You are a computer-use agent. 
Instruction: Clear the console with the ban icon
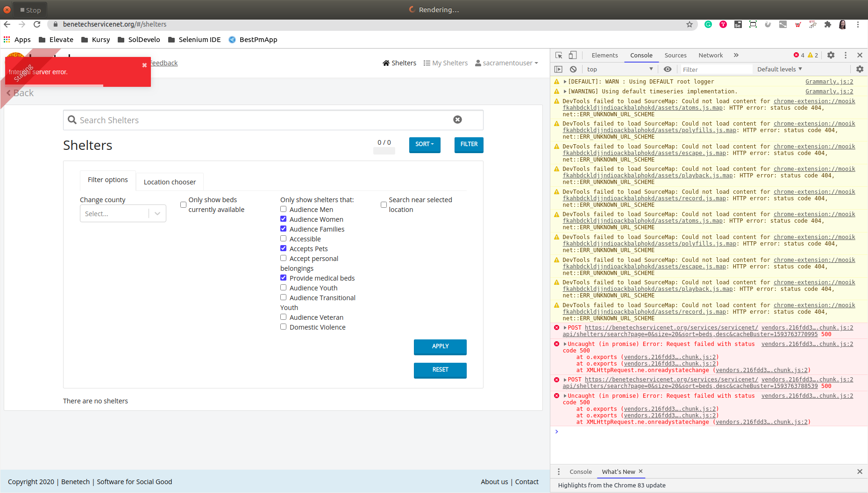click(x=573, y=69)
